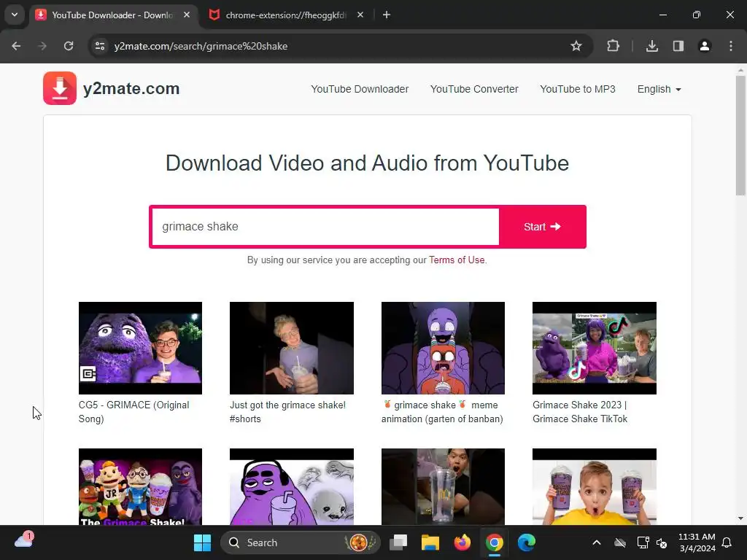Open File Explorer from taskbar
Screen dimensions: 747x560
click(x=430, y=542)
